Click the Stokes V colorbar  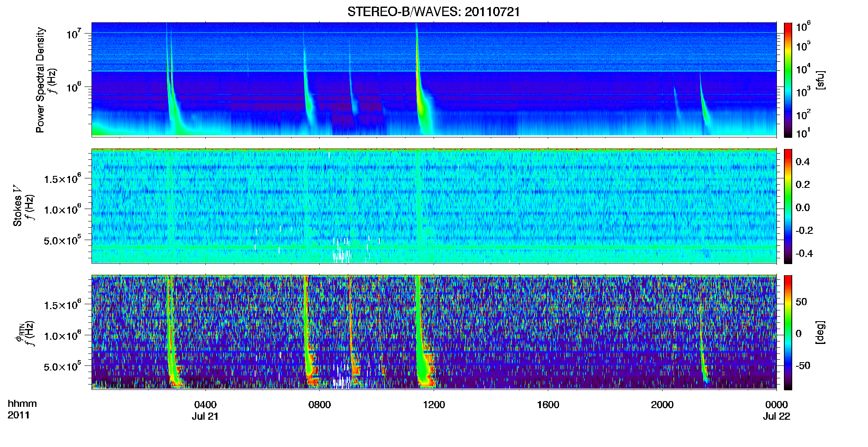[x=788, y=206]
